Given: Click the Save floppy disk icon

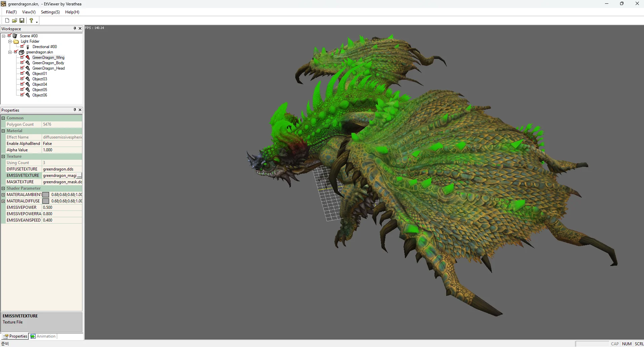Looking at the screenshot, I should (x=22, y=21).
